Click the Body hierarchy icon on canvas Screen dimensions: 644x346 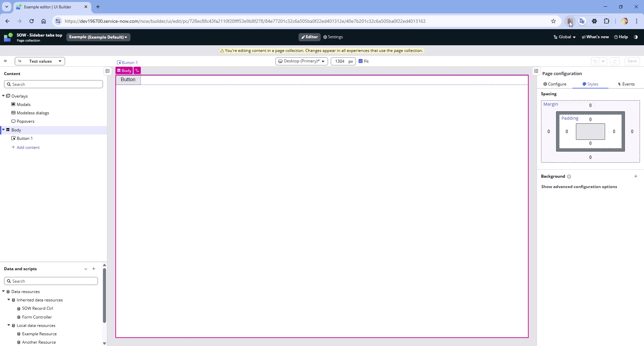click(137, 70)
